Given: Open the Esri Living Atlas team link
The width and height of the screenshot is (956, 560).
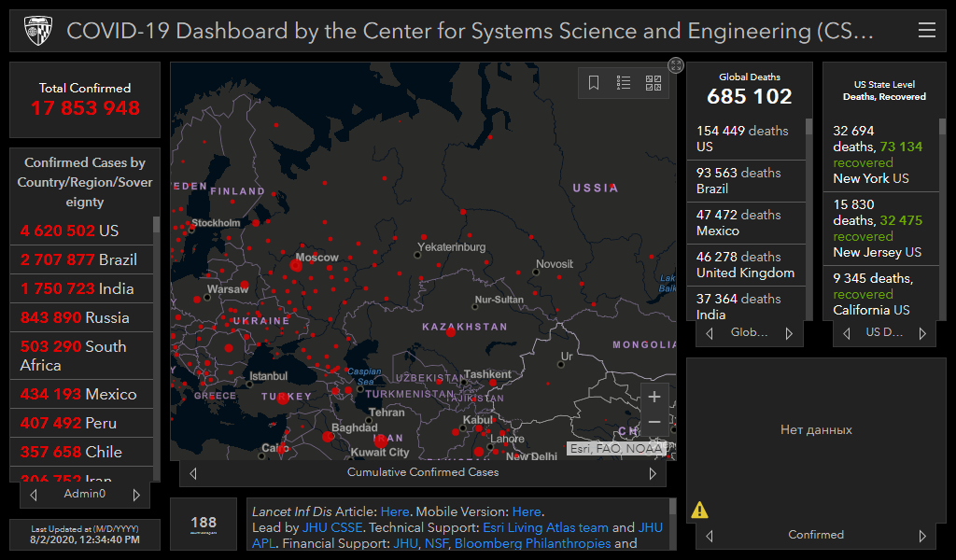Looking at the screenshot, I should click(545, 527).
